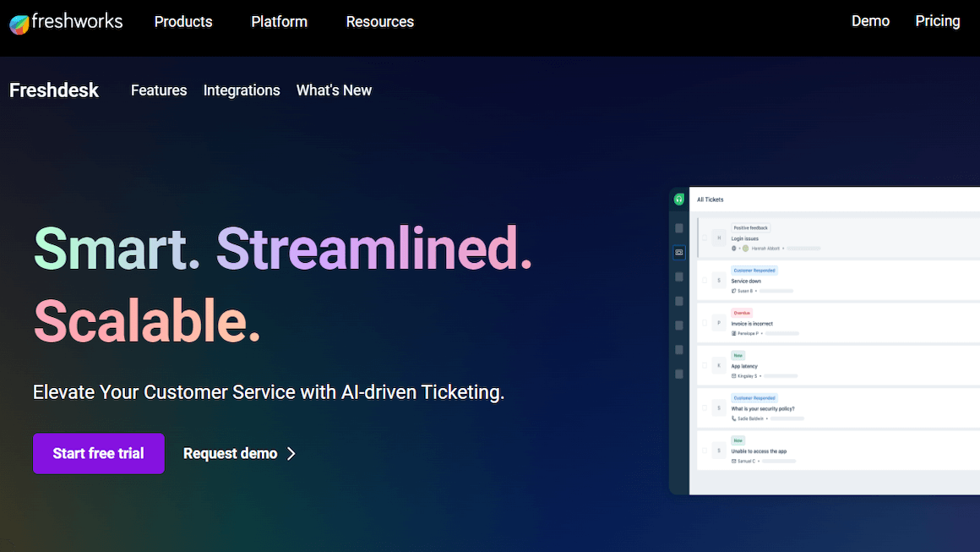Click requester name Hannah Abbott
Screen dimensions: 980x552
(x=765, y=249)
